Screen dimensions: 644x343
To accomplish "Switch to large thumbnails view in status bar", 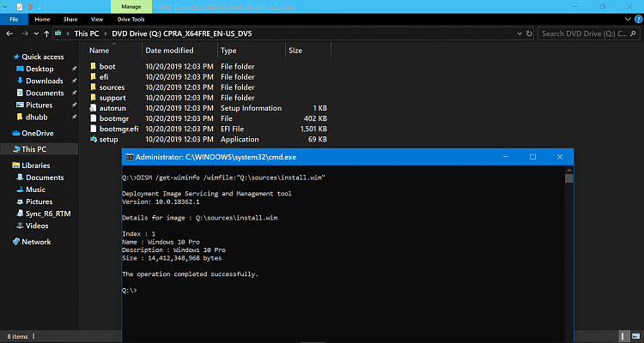I will (x=635, y=336).
